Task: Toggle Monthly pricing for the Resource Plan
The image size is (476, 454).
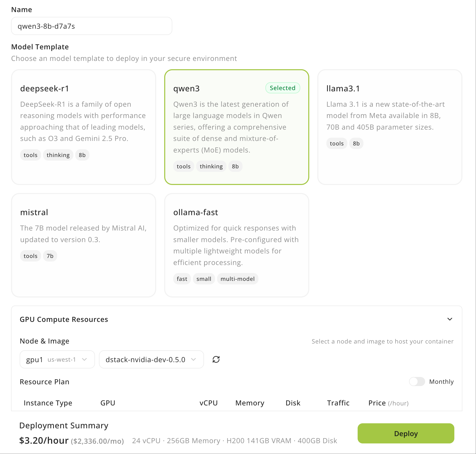Action: coord(417,382)
